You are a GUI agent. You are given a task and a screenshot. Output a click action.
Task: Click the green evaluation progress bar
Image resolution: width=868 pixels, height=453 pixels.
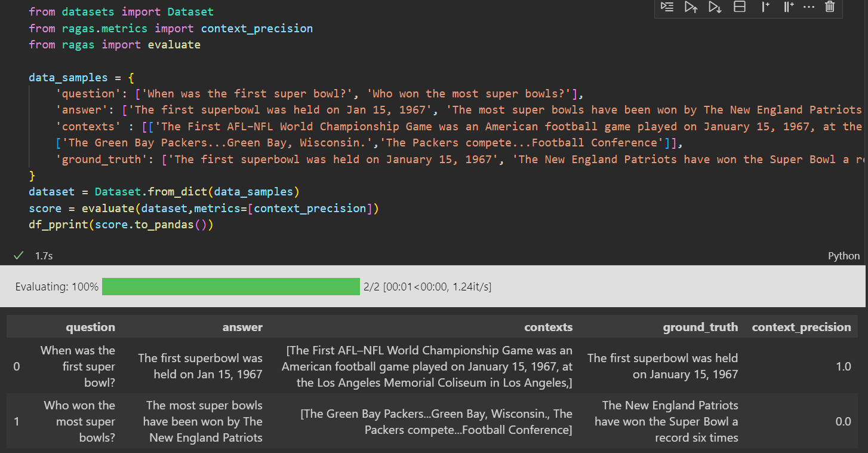[230, 287]
